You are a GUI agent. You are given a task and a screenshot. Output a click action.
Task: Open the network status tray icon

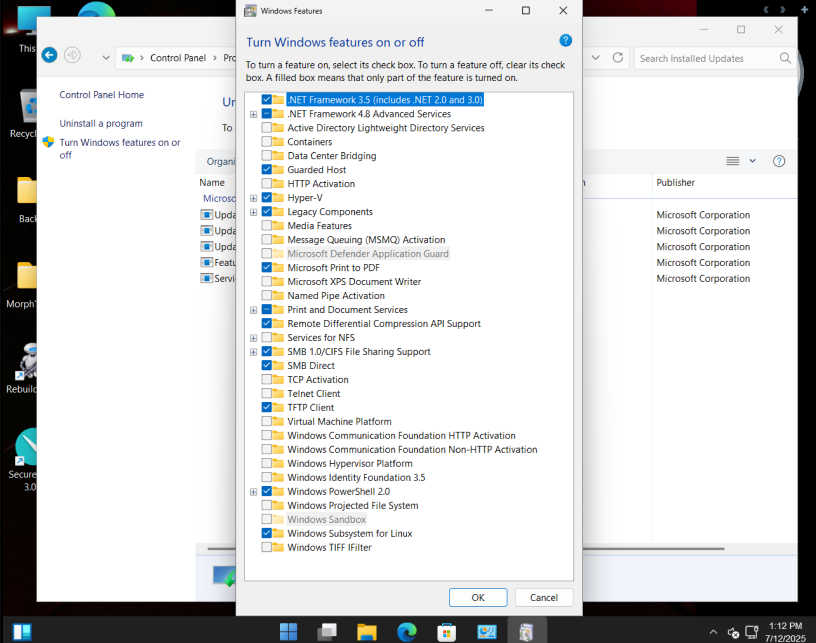(x=751, y=632)
